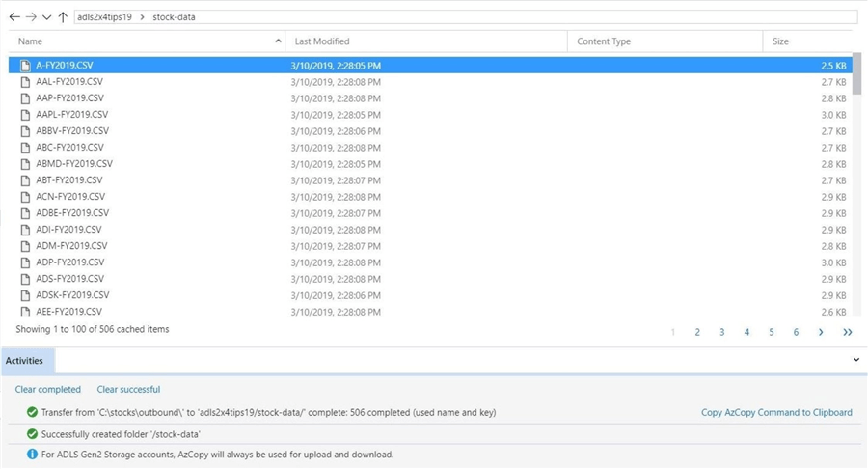This screenshot has width=868, height=469.
Task: Go to page 6 of results
Action: point(796,332)
